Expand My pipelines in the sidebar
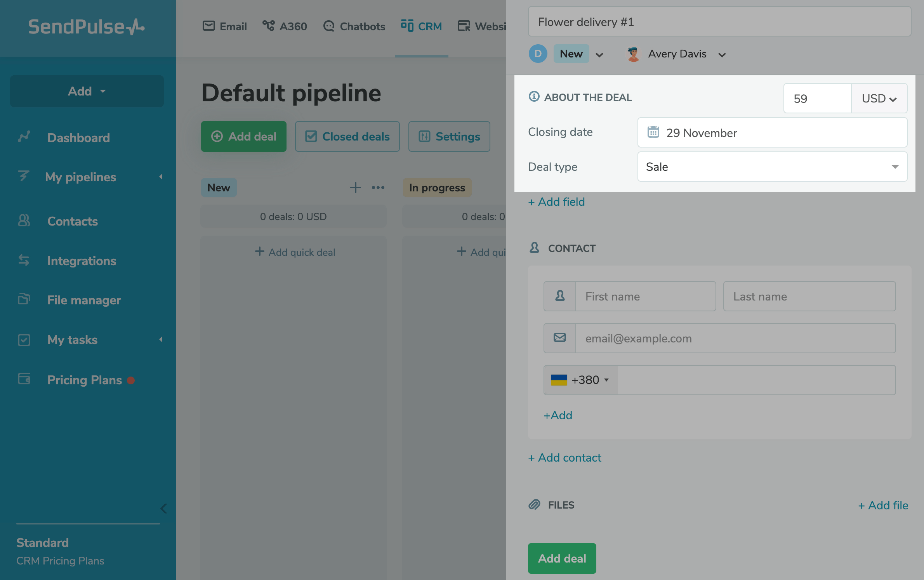Image resolution: width=924 pixels, height=580 pixels. [x=80, y=177]
